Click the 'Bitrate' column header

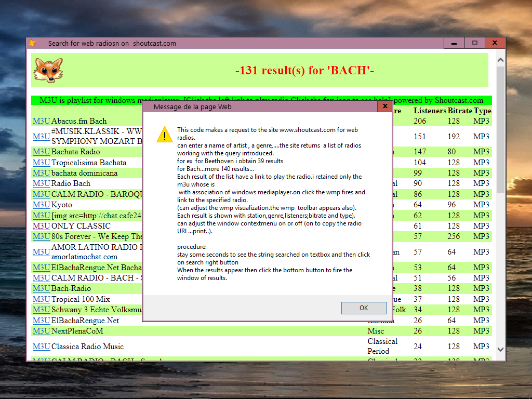click(x=460, y=111)
